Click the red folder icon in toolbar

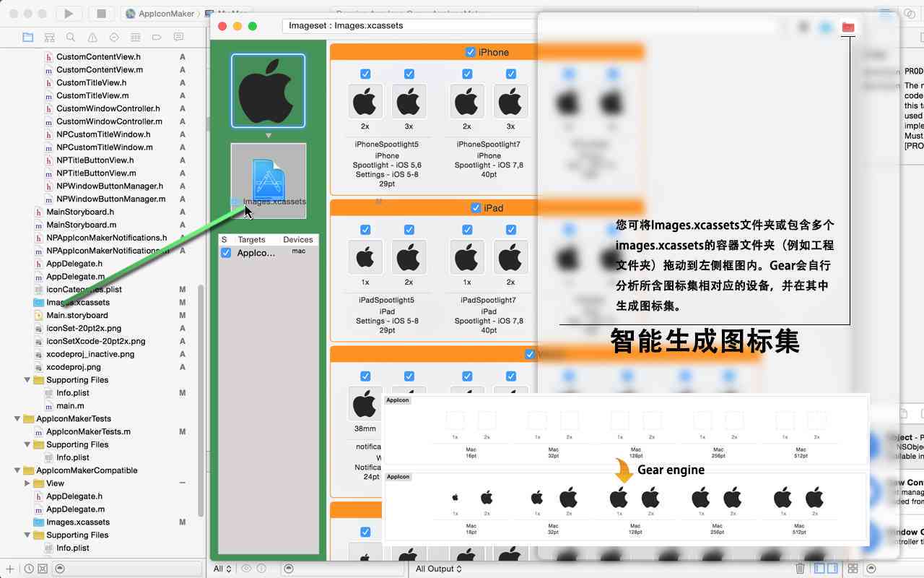pyautogui.click(x=848, y=27)
